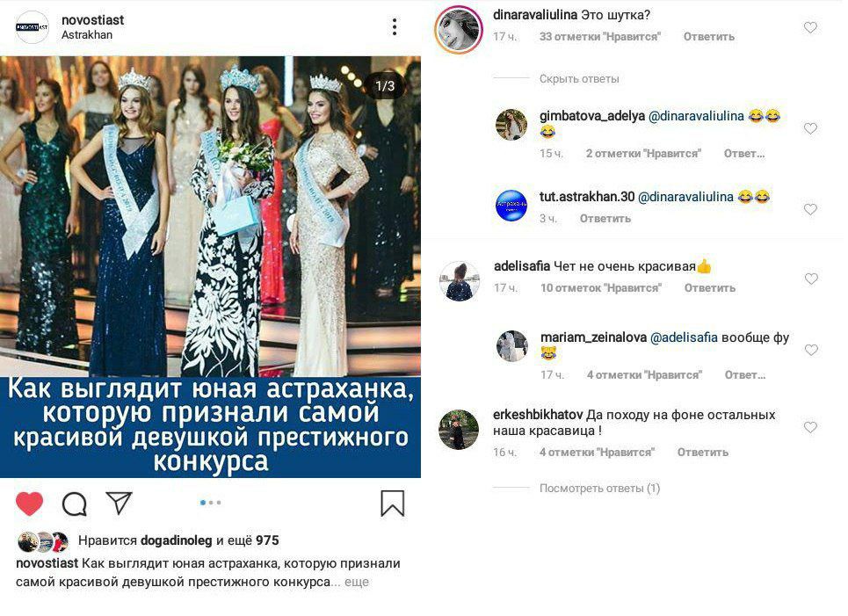This screenshot has width=848, height=616.
Task: Reply to adelisafia's comment with Ответить
Action: pos(709,287)
